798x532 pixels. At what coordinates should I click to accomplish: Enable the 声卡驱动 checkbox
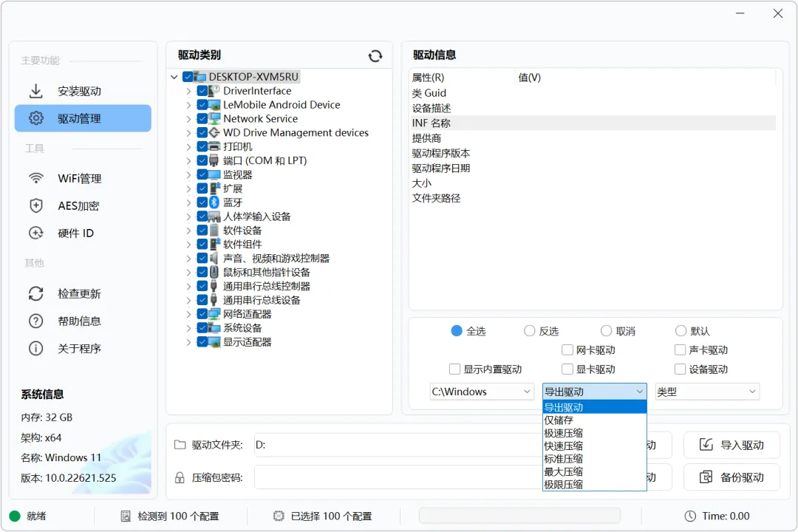click(x=680, y=349)
